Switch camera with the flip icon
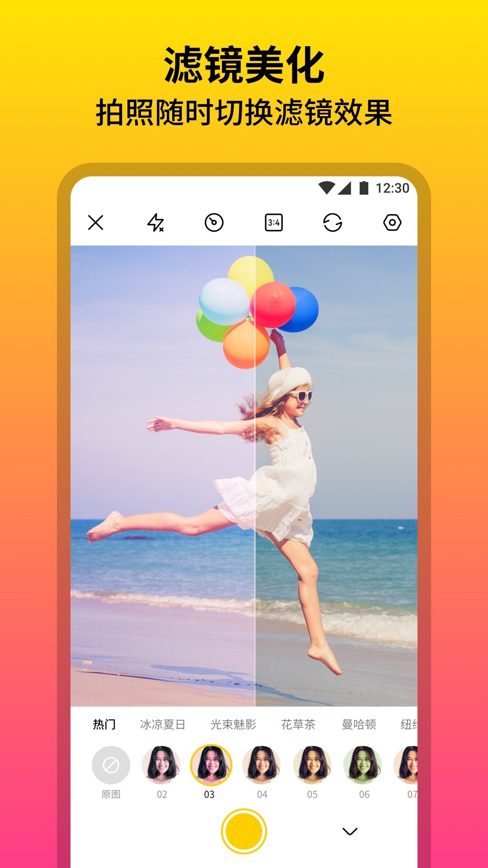 pyautogui.click(x=333, y=222)
